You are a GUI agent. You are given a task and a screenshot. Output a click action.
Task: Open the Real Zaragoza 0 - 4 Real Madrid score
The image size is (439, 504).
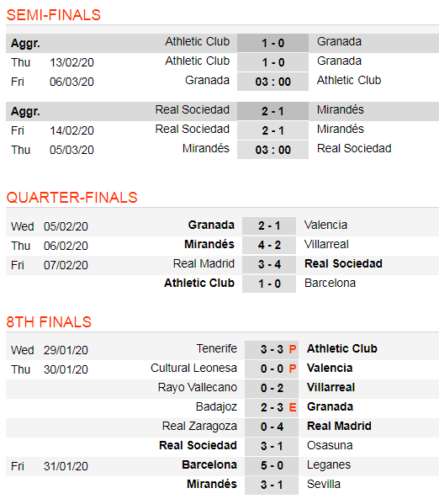272,427
